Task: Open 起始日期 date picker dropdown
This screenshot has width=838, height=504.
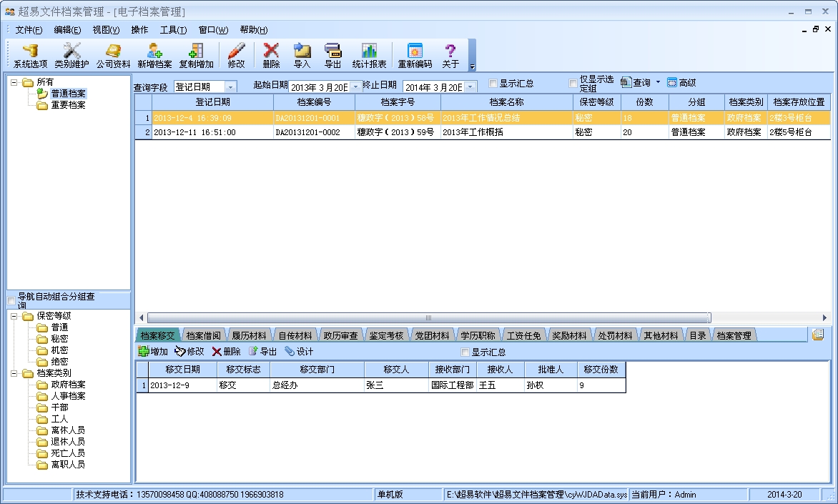Action: click(x=355, y=87)
